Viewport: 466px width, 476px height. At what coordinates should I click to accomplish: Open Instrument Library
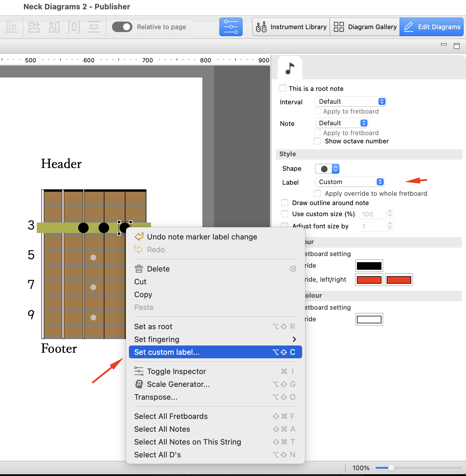tap(291, 27)
